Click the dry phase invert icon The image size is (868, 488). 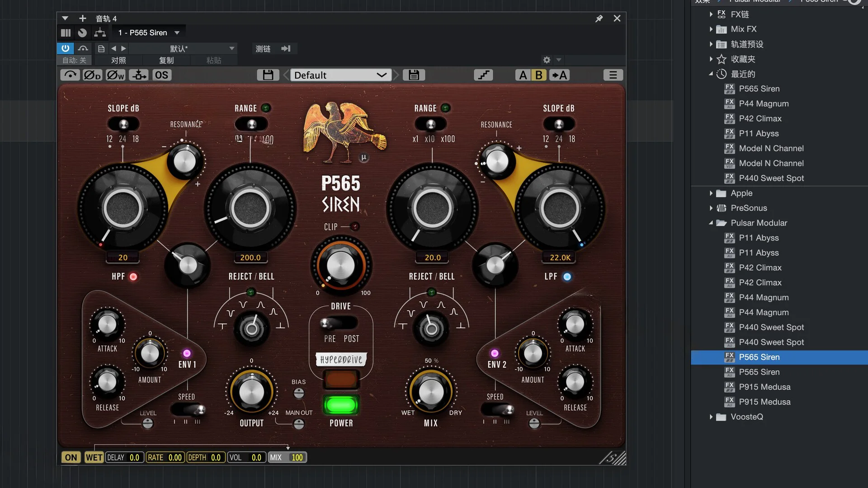click(x=92, y=75)
